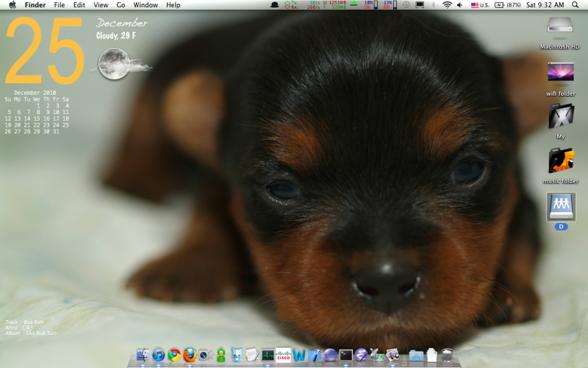Launch Firefox from the Dock

click(190, 355)
